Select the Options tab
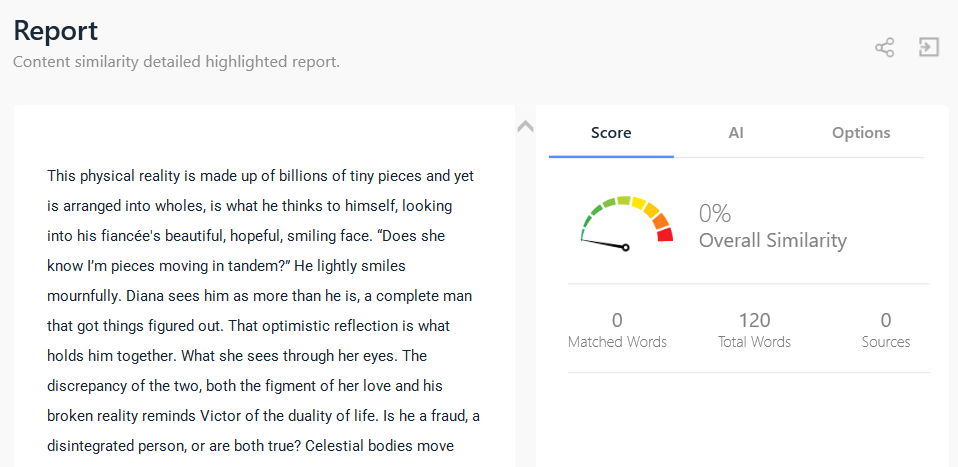Screen dimensions: 958x467 (x=861, y=133)
